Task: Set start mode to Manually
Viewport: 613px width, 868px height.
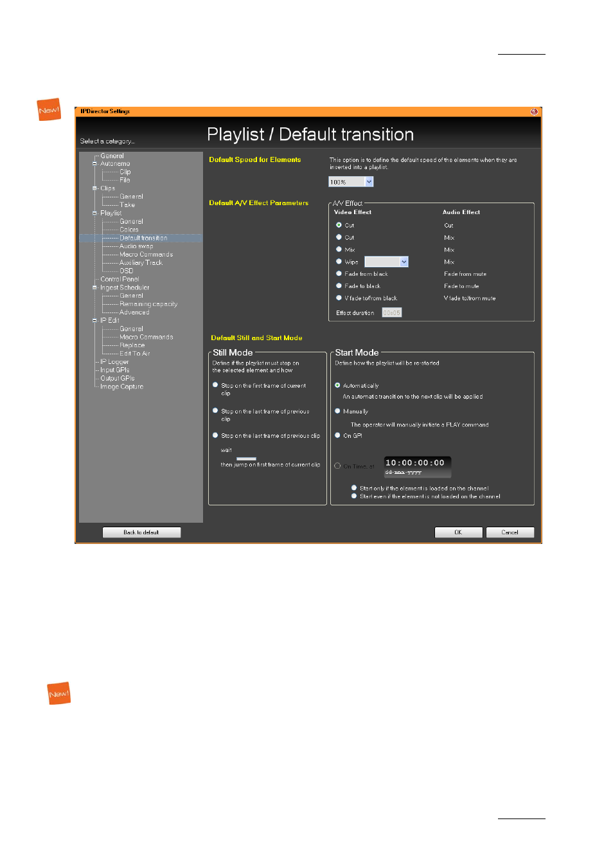Action: click(x=337, y=411)
